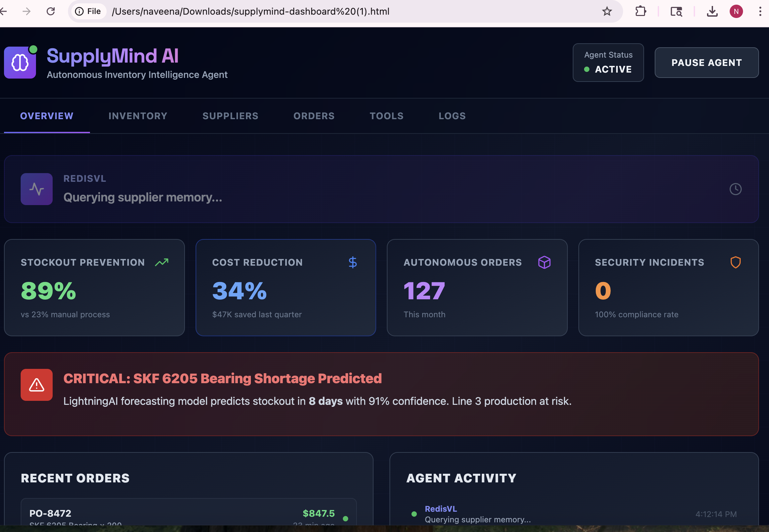Reload the page
This screenshot has height=532, width=769.
pyautogui.click(x=51, y=11)
